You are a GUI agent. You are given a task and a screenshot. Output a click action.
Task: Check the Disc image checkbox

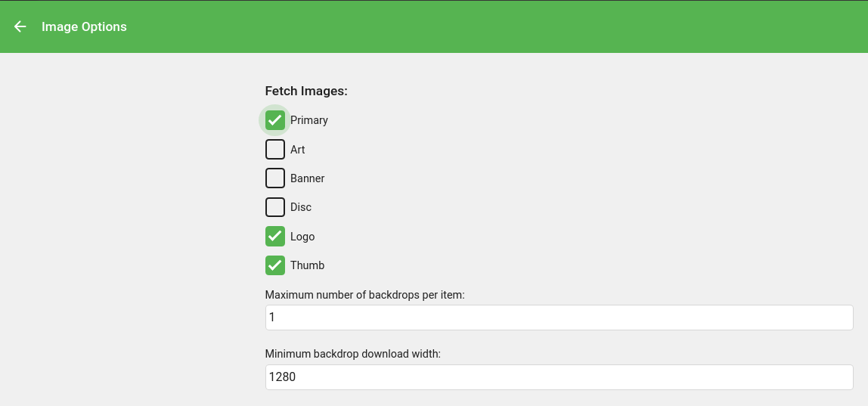coord(275,207)
